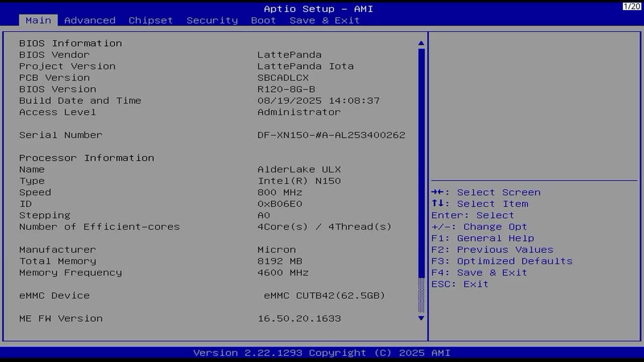Select the BIOS Version row

click(57, 89)
